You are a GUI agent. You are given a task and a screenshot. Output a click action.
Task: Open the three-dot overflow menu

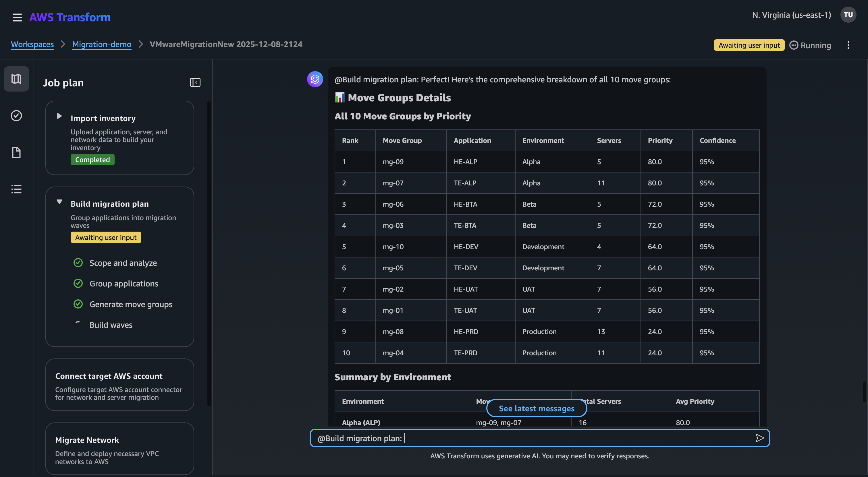point(848,45)
